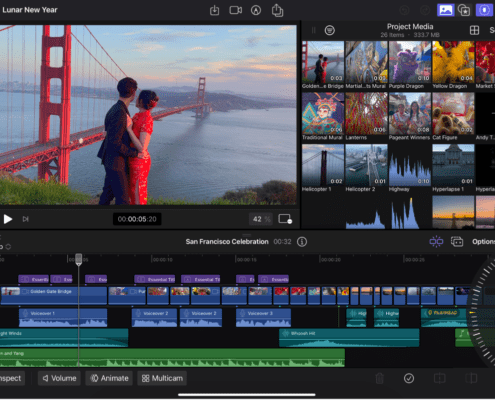Open the viewer display options icon

285,219
